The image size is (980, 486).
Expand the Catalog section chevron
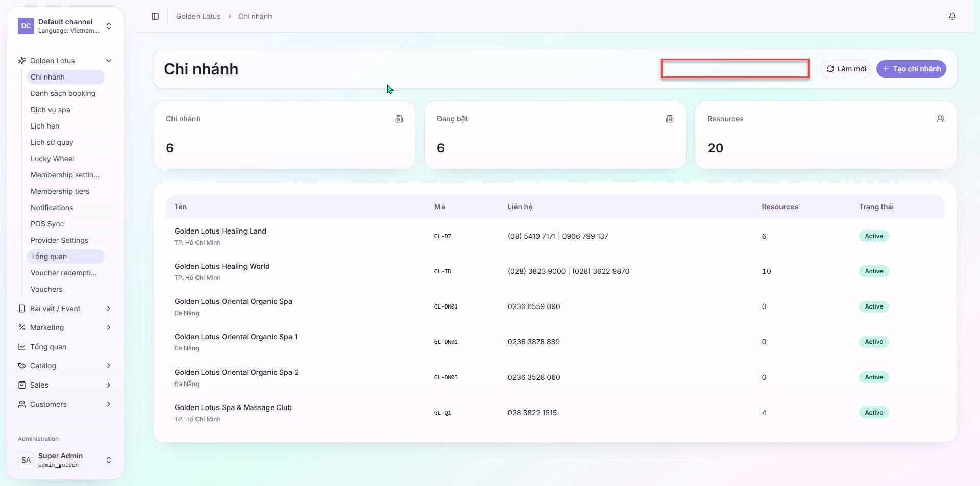coord(109,366)
